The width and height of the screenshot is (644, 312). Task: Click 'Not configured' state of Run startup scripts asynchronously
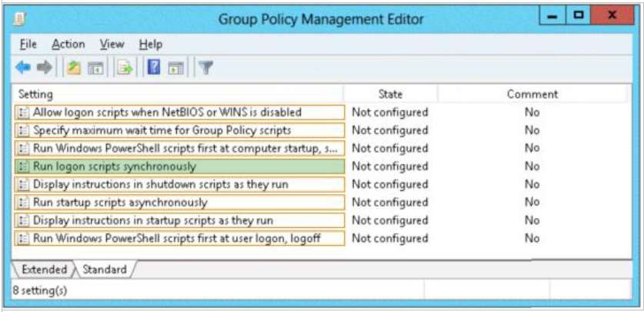click(x=390, y=203)
